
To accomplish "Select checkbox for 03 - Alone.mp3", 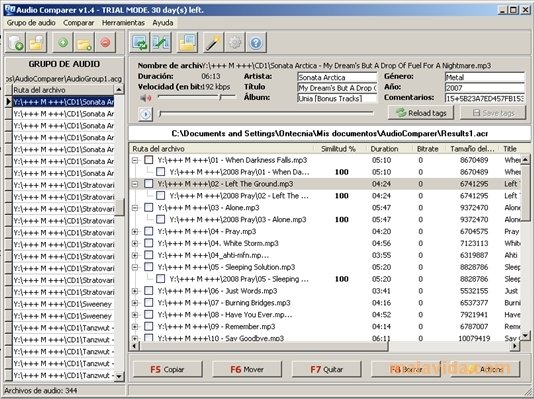I will point(148,207).
